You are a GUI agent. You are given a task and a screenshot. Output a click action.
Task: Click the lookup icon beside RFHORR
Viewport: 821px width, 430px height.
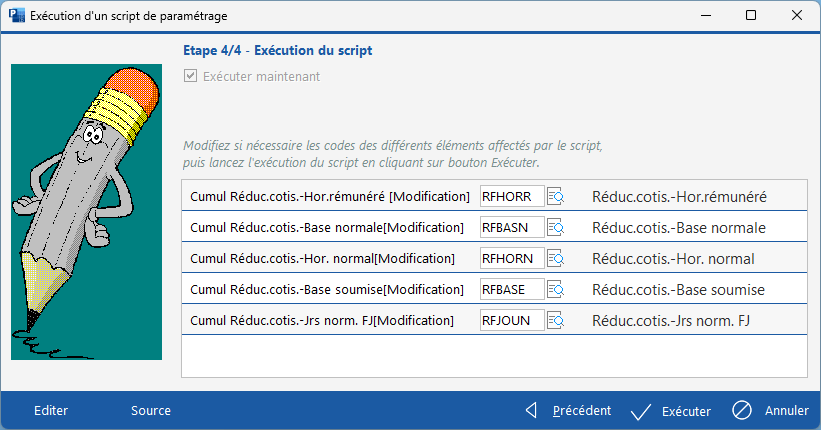pos(556,196)
